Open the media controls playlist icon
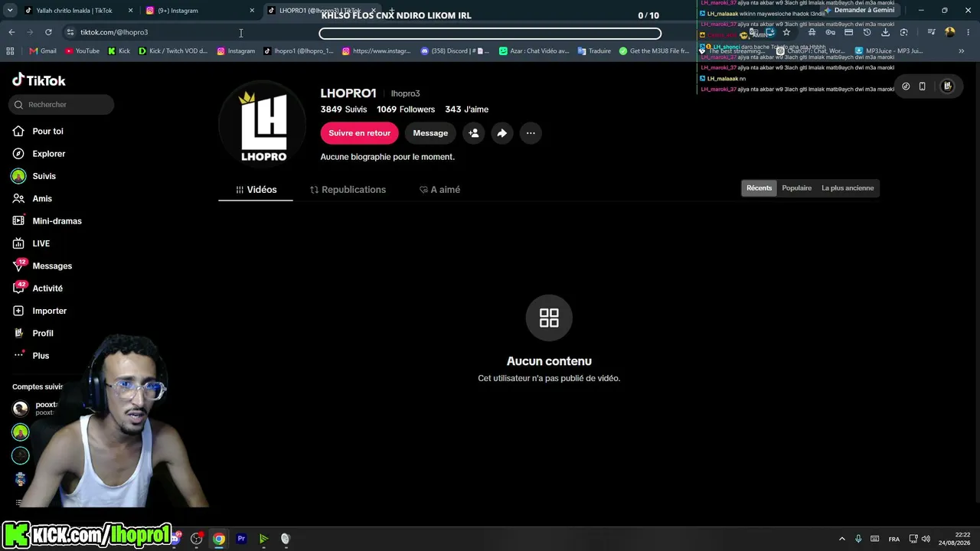980x551 pixels. pyautogui.click(x=931, y=32)
